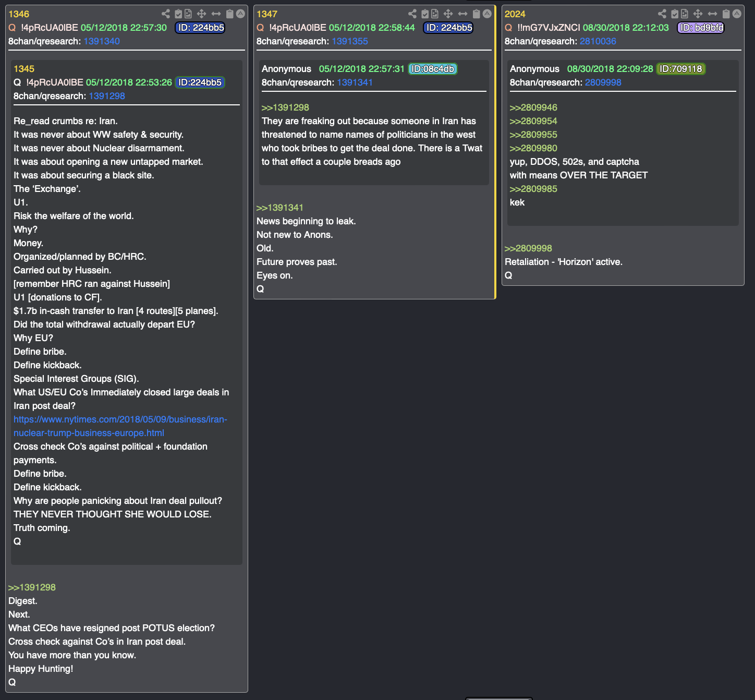
Task: Open 8chan thread link 1391341
Action: coord(355,82)
